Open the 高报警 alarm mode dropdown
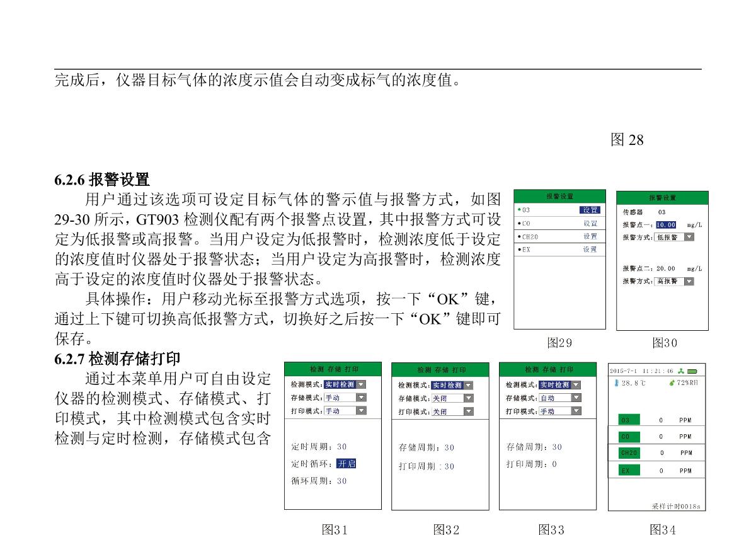The width and height of the screenshot is (756, 535). [x=688, y=281]
